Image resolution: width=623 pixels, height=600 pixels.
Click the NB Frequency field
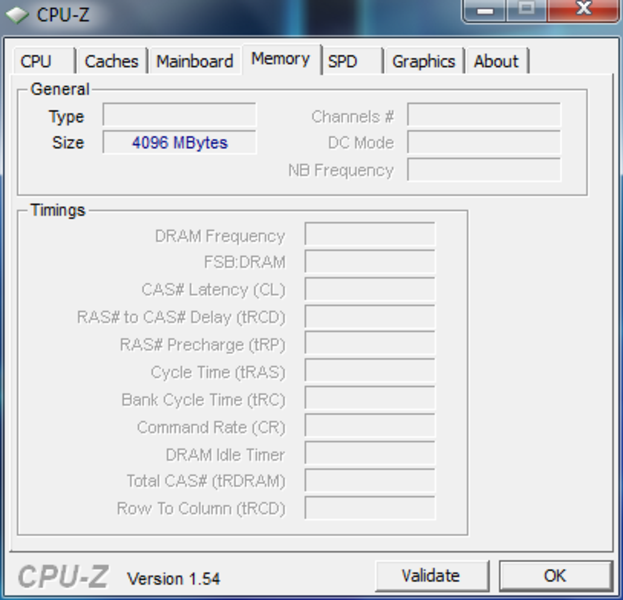click(484, 170)
